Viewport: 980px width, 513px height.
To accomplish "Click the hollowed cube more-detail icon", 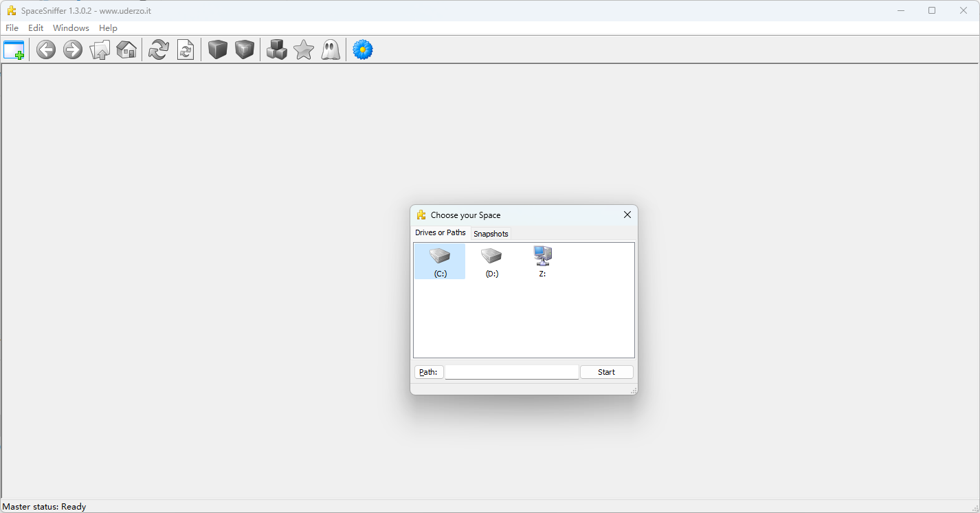I will click(x=245, y=50).
